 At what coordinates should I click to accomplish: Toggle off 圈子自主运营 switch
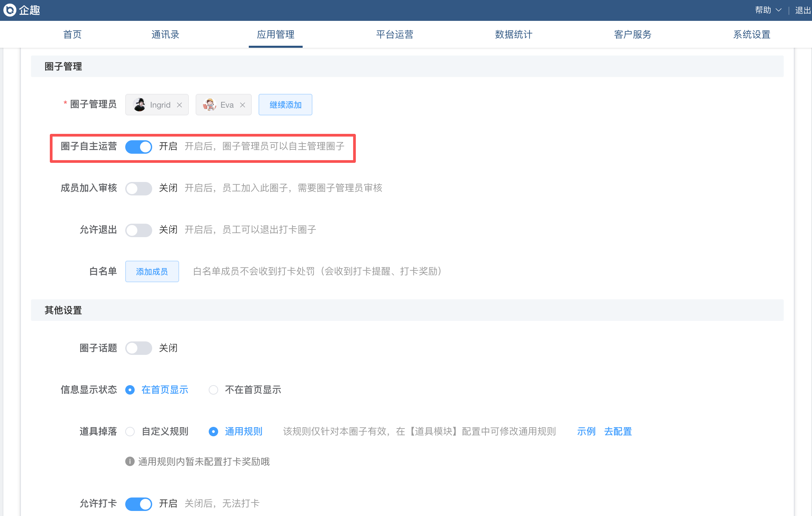coord(139,147)
